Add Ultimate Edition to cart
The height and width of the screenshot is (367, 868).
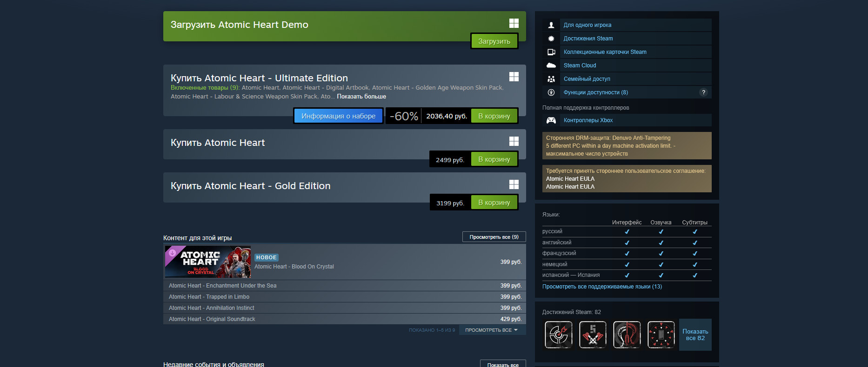point(494,116)
